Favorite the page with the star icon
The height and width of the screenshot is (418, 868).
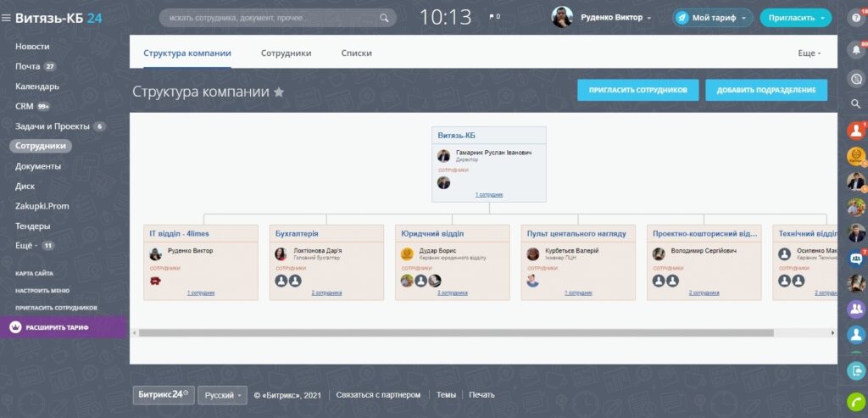[279, 92]
